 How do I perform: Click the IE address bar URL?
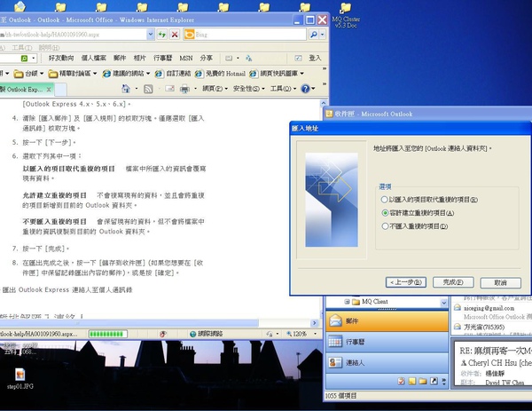coord(73,35)
